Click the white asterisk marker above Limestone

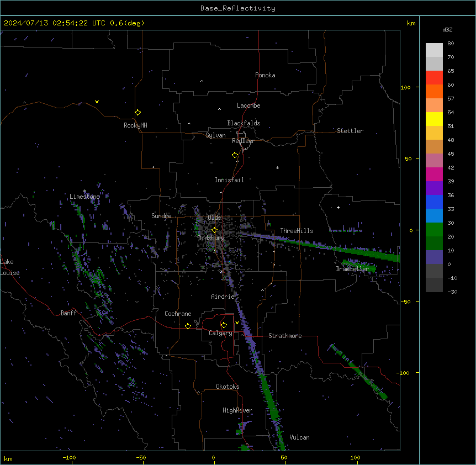(x=84, y=191)
